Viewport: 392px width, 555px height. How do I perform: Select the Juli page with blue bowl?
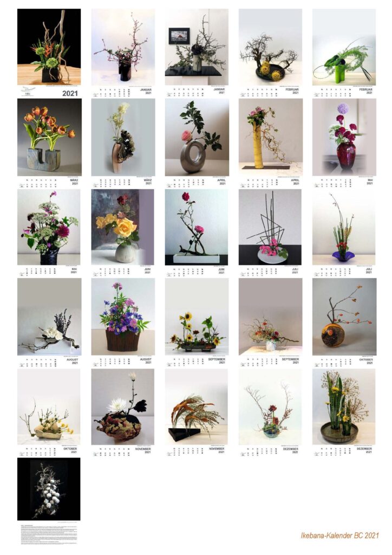click(344, 233)
